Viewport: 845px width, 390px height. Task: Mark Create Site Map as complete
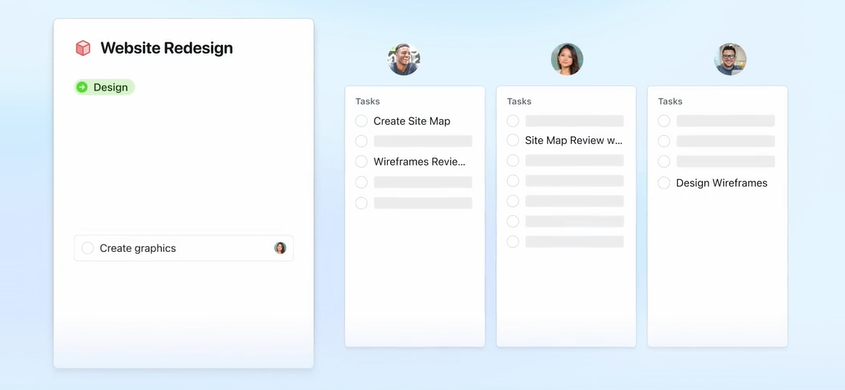361,121
